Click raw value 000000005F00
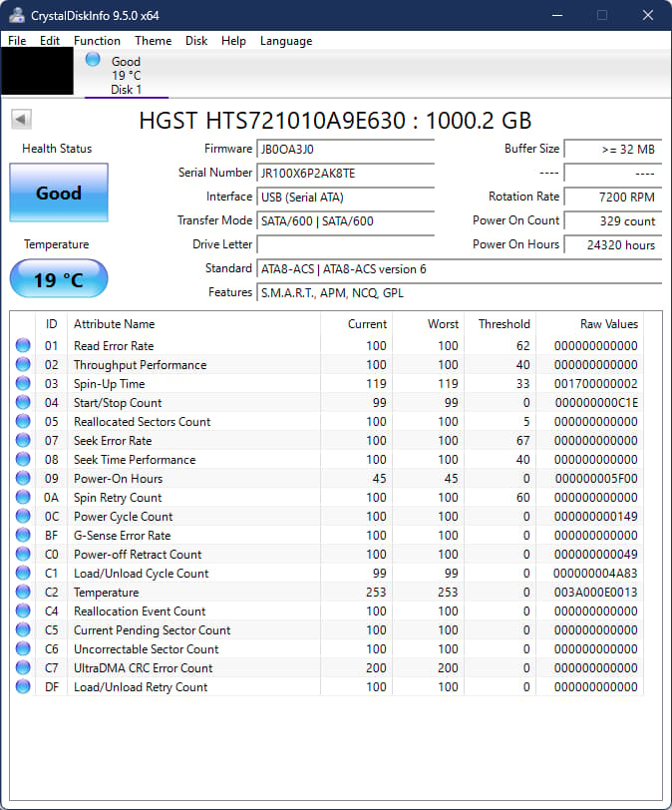672x810 pixels. [596, 479]
